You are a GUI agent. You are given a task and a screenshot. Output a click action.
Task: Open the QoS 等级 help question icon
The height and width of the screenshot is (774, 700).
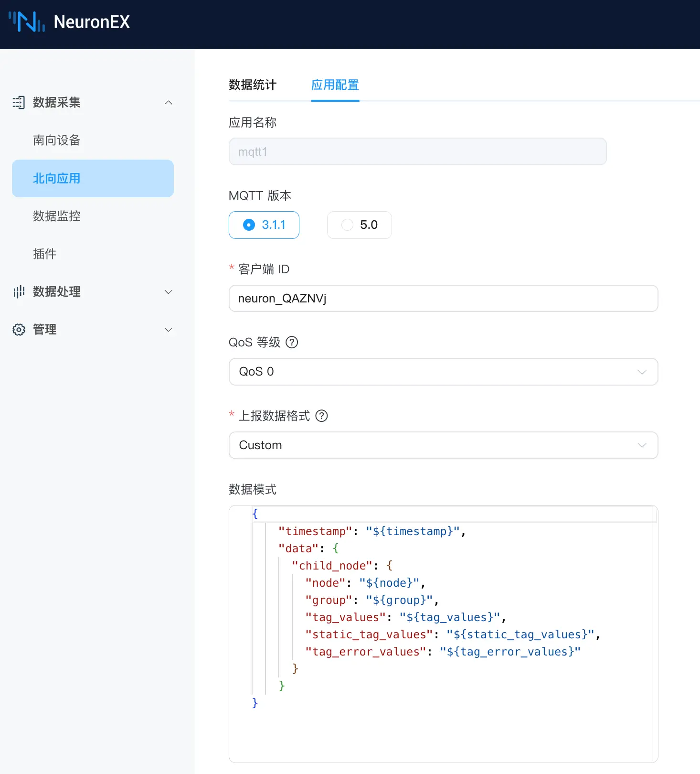(292, 343)
